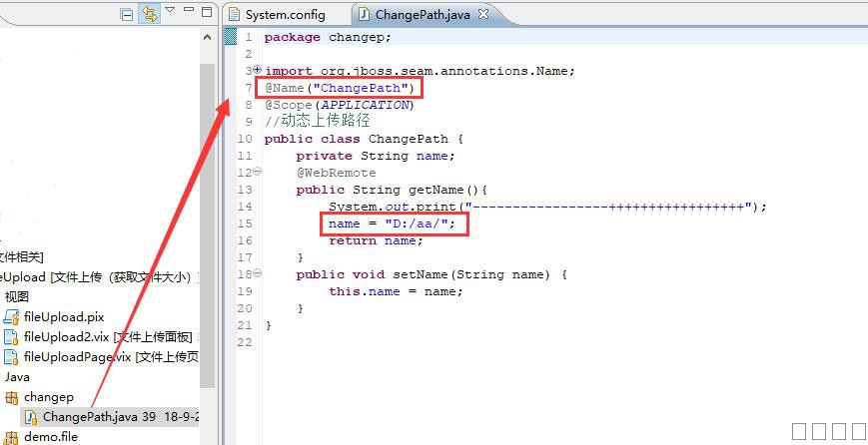This screenshot has width=868, height=445.
Task: Click the Collapse All icon in explorer
Action: pyautogui.click(x=127, y=14)
